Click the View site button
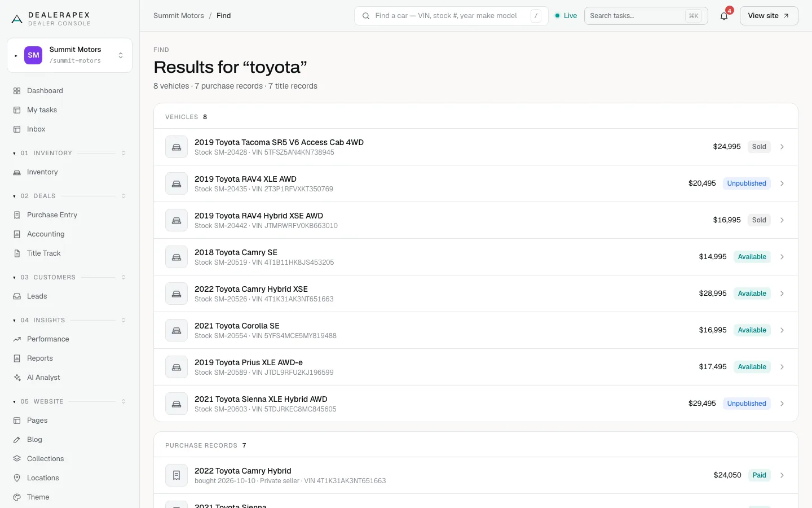This screenshot has height=508, width=812. click(769, 16)
